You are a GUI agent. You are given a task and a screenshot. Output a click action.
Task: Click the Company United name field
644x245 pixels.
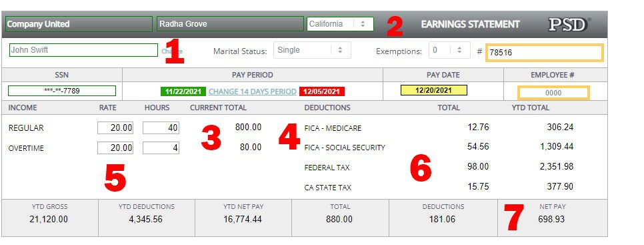click(x=79, y=24)
